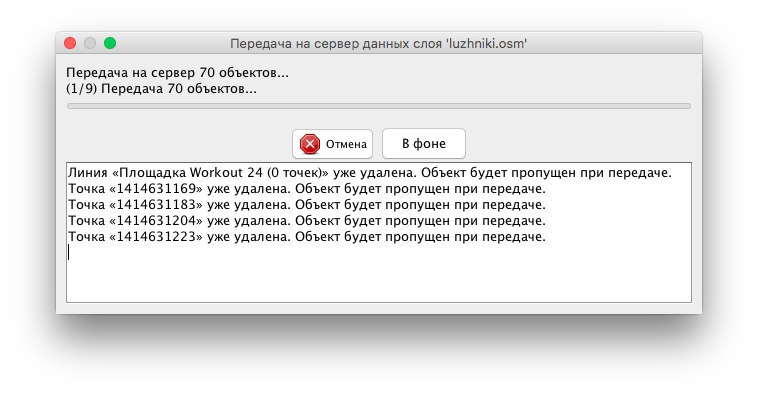Maximize the dialog with the green window button

110,44
